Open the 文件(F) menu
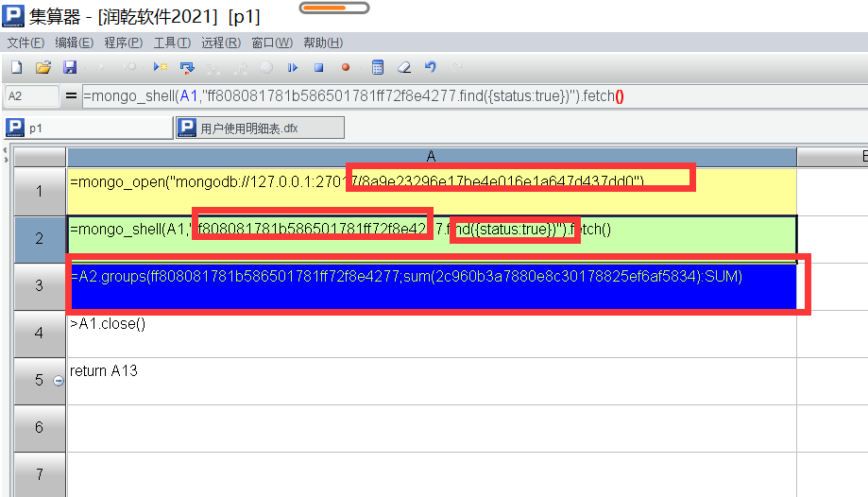Image resolution: width=868 pixels, height=497 pixels. [x=26, y=43]
